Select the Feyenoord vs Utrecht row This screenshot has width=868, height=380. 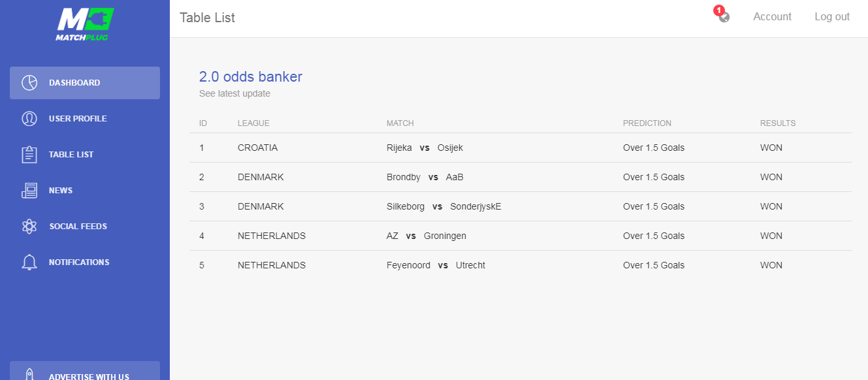pos(436,265)
